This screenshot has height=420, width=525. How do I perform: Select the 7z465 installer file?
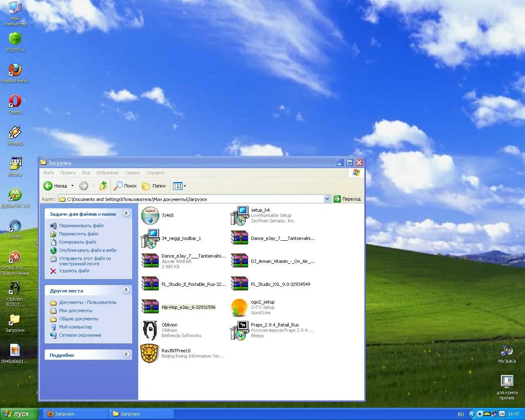click(157, 215)
